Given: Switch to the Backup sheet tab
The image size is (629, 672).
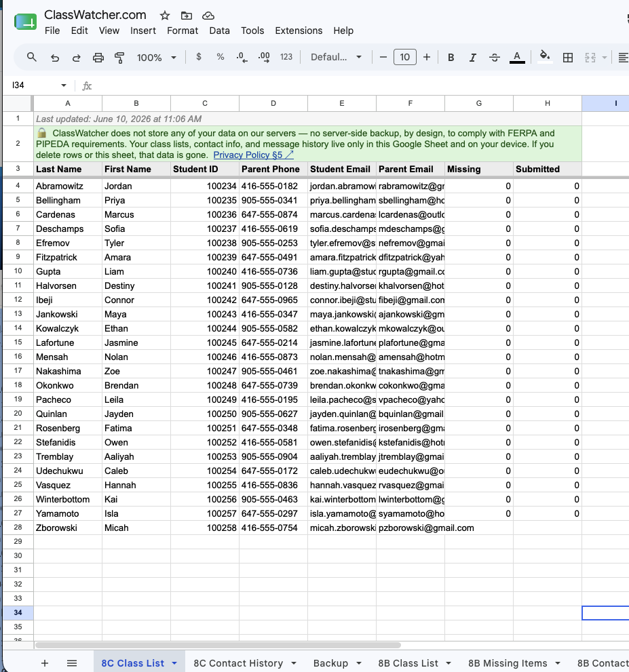Looking at the screenshot, I should click(330, 663).
